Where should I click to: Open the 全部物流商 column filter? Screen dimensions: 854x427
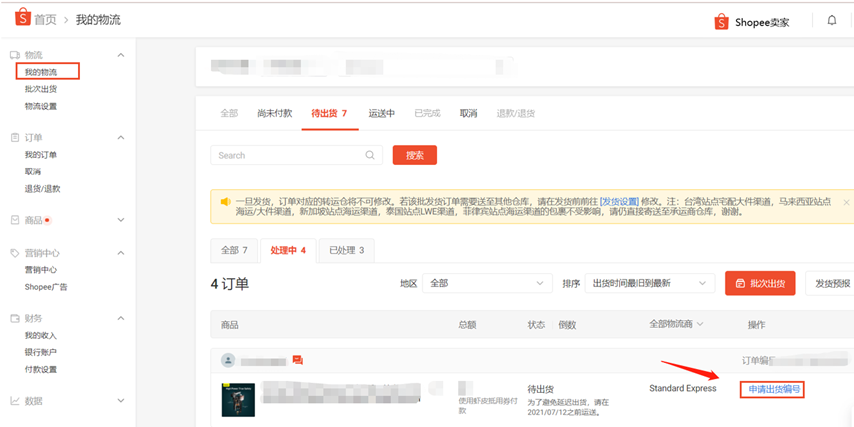[x=676, y=324]
